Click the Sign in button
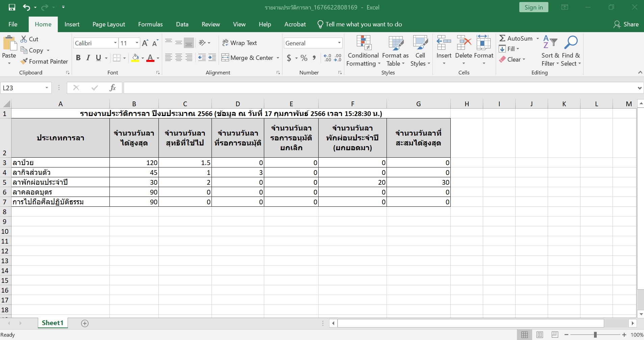644x340 pixels. pos(534,7)
